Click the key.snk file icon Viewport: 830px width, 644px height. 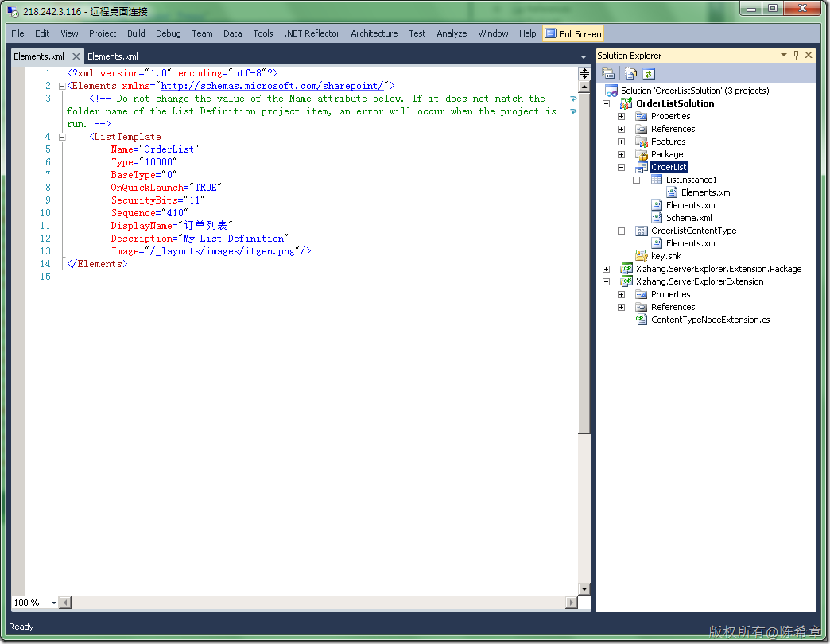click(x=641, y=256)
